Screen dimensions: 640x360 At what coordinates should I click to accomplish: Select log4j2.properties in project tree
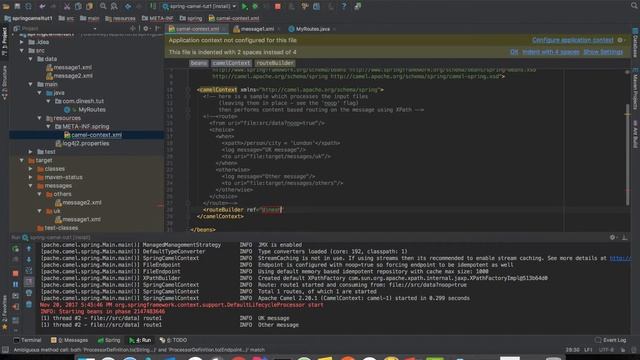(x=82, y=144)
